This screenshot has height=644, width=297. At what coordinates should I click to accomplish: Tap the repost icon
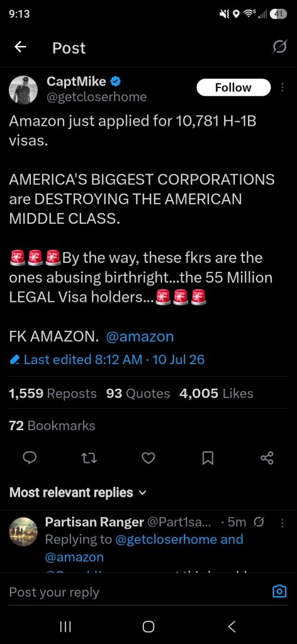click(89, 458)
